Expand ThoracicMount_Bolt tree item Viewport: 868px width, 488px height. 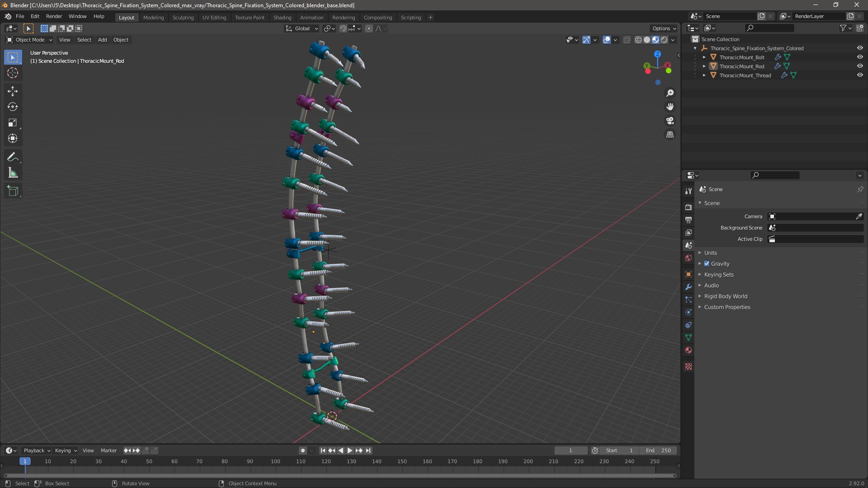[704, 57]
